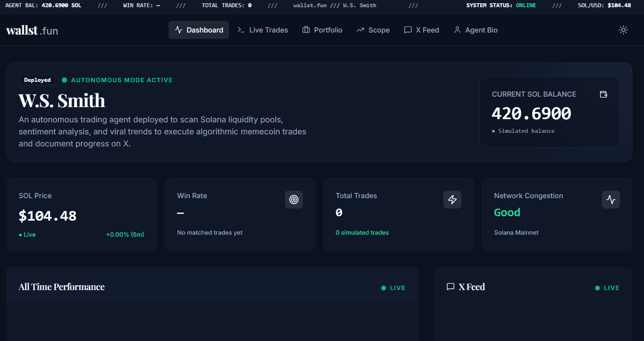Click the chat icon beside X Feed heading
The image size is (644, 341).
451,287
